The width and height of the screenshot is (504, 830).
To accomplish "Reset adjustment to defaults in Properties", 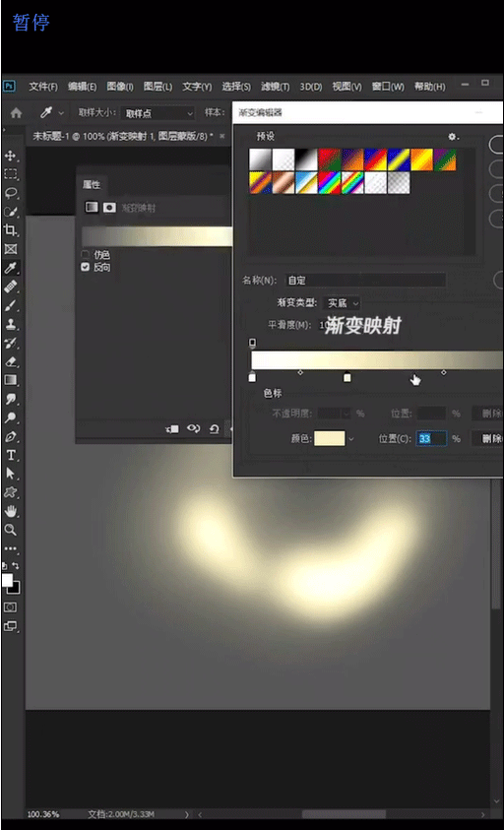I will (x=214, y=429).
